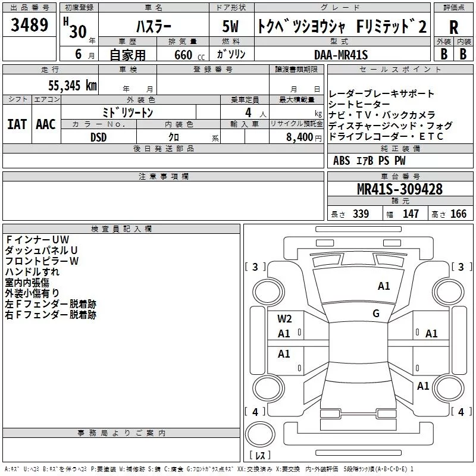The width and height of the screenshot is (476, 476).
Task: Click the registration month value 6
Action: (79, 54)
